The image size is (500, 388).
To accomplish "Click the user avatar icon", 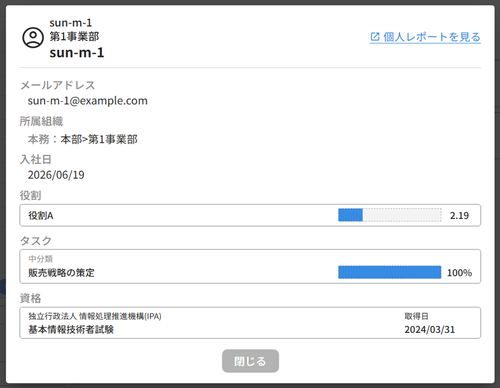I will tap(33, 38).
